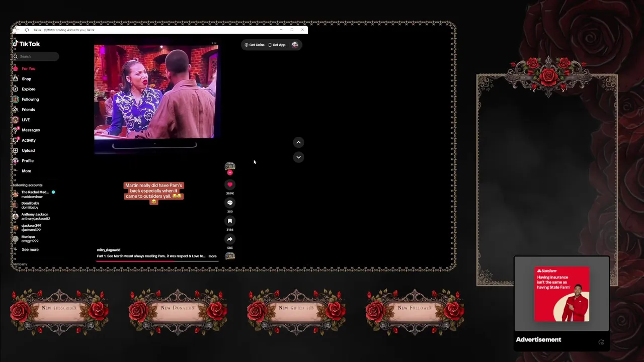Screen dimensions: 644x362
Task: Click the browser tab title 'TikTok'
Action: click(x=64, y=30)
